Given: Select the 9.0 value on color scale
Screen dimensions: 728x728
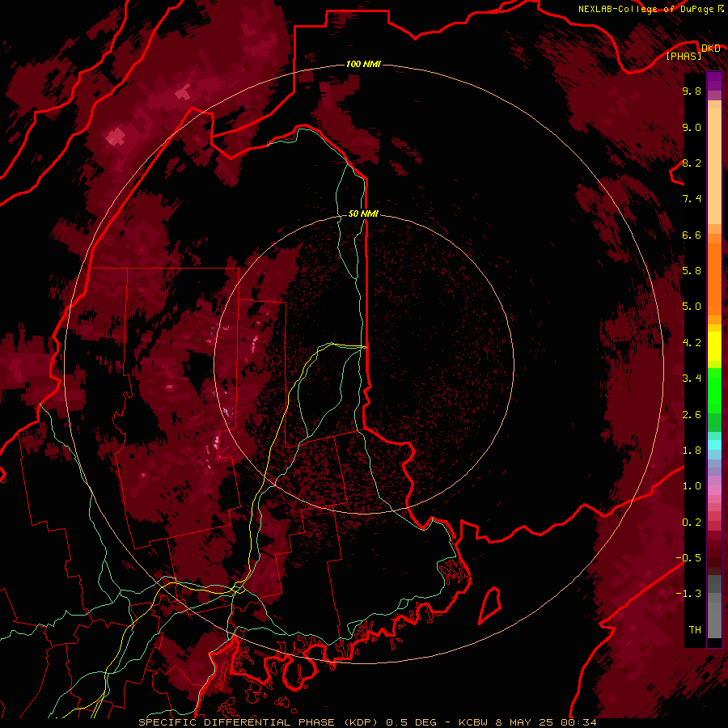Looking at the screenshot, I should coord(692,127).
